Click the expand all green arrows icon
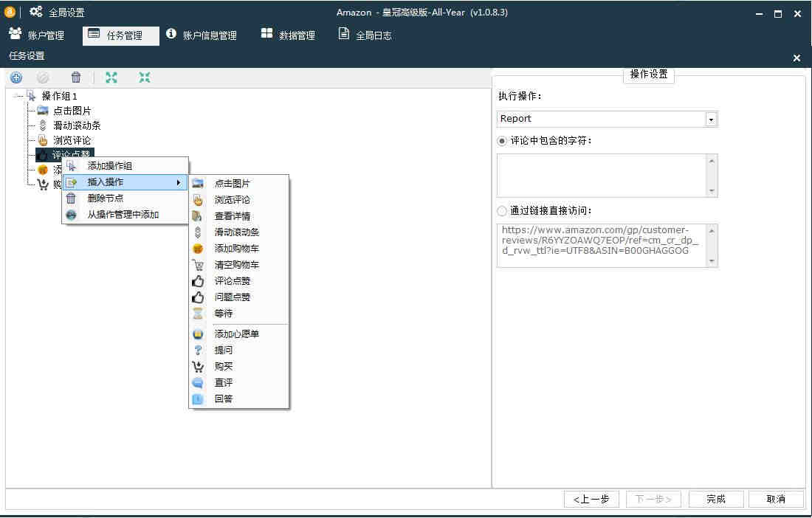 [x=111, y=77]
